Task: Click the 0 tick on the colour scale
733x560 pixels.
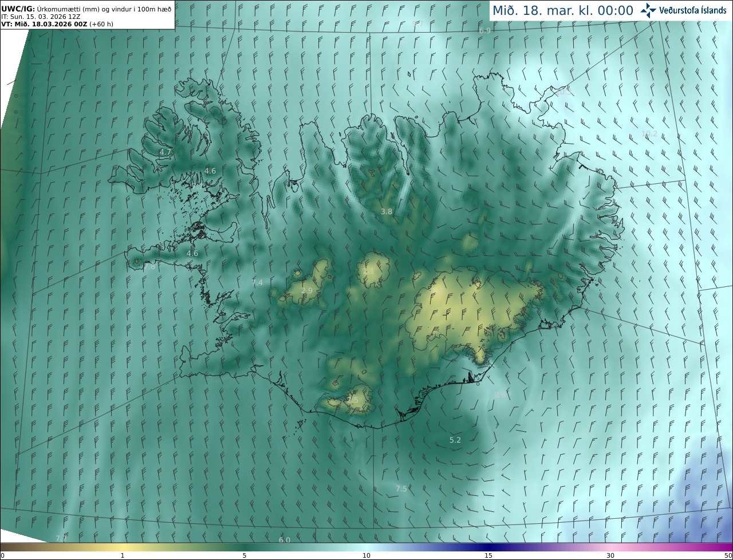Action: [2, 555]
